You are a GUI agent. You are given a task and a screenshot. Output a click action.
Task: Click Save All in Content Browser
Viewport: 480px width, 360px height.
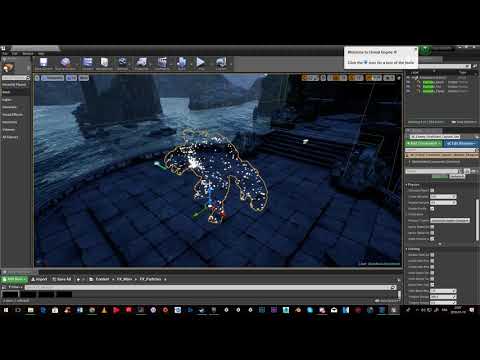(62, 279)
